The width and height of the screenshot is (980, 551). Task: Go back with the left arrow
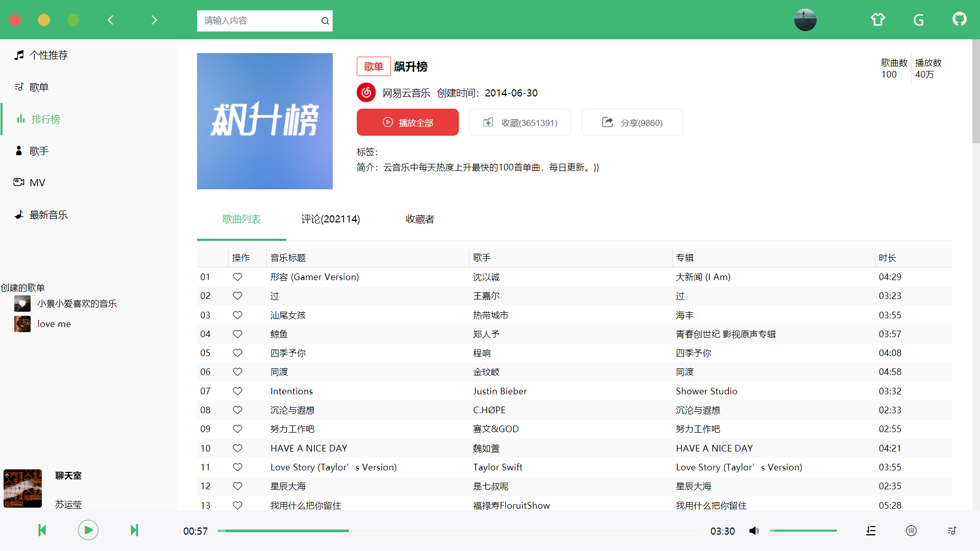(x=110, y=20)
